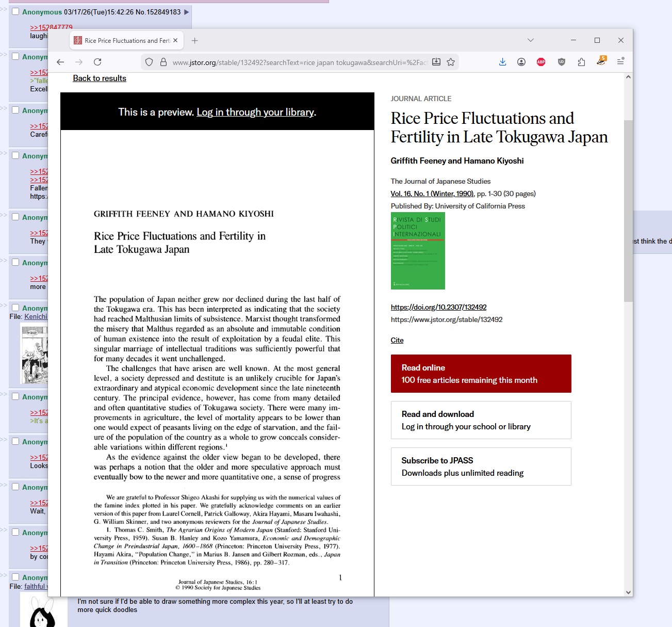Image resolution: width=672 pixels, height=627 pixels.
Task: Tick the checkbox of the post starting "Wait,"
Action: point(15,487)
